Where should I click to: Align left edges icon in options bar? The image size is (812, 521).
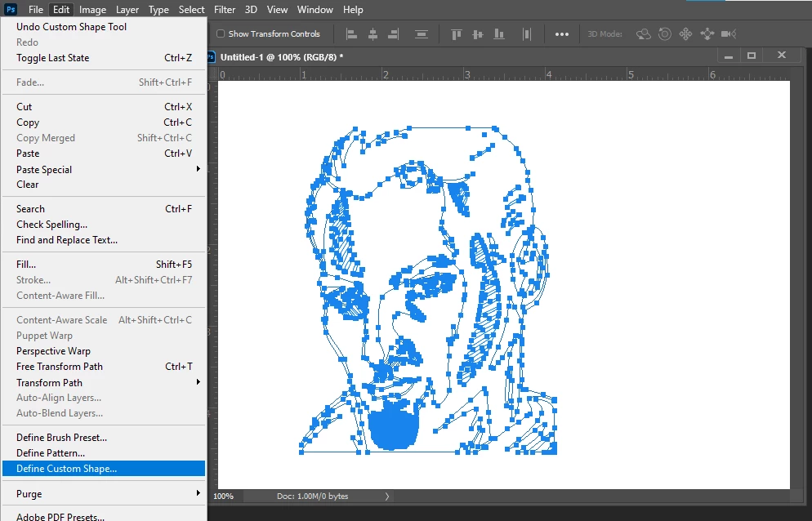click(351, 34)
